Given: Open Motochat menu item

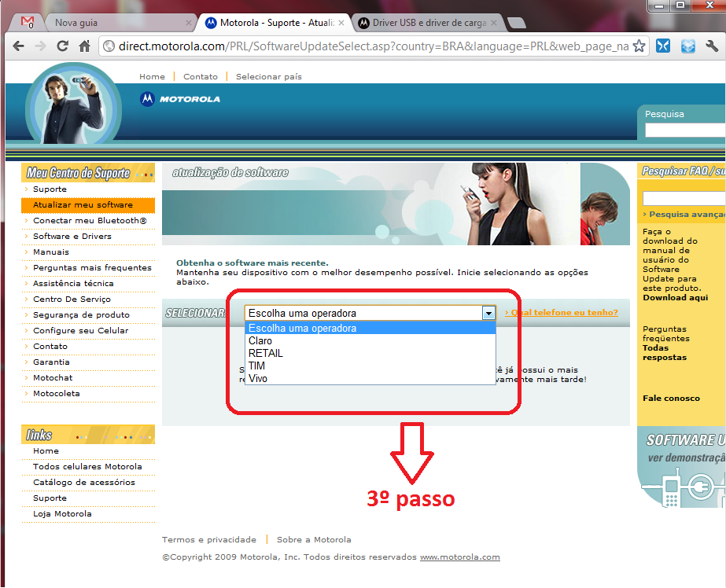Looking at the screenshot, I should click(x=53, y=378).
